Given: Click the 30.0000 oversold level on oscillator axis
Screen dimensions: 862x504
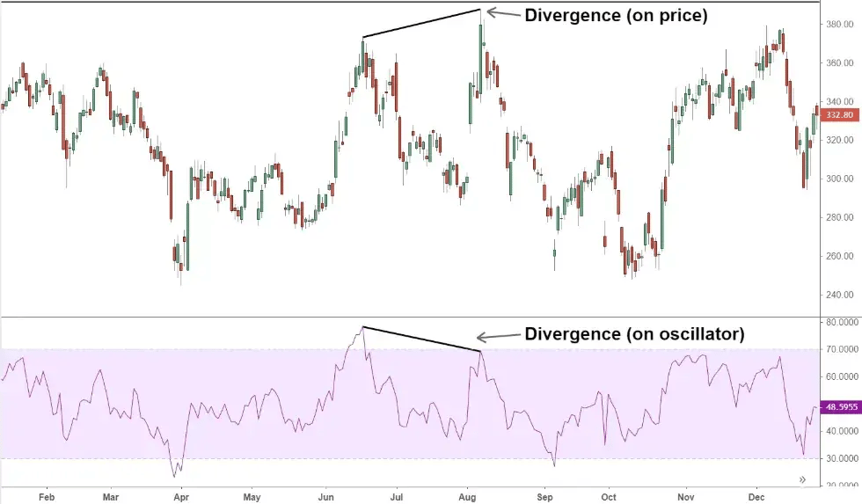Looking at the screenshot, I should click(839, 459).
